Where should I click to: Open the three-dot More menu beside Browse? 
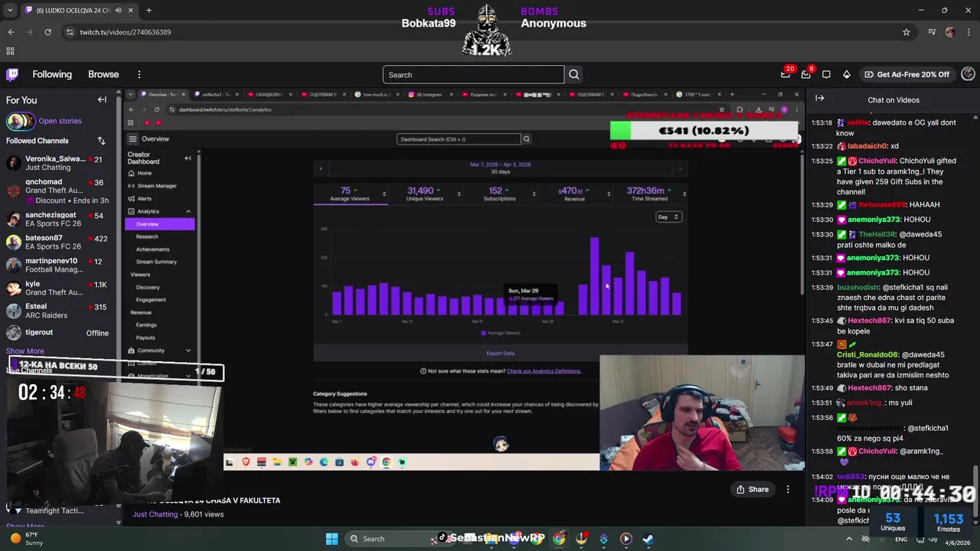[139, 74]
